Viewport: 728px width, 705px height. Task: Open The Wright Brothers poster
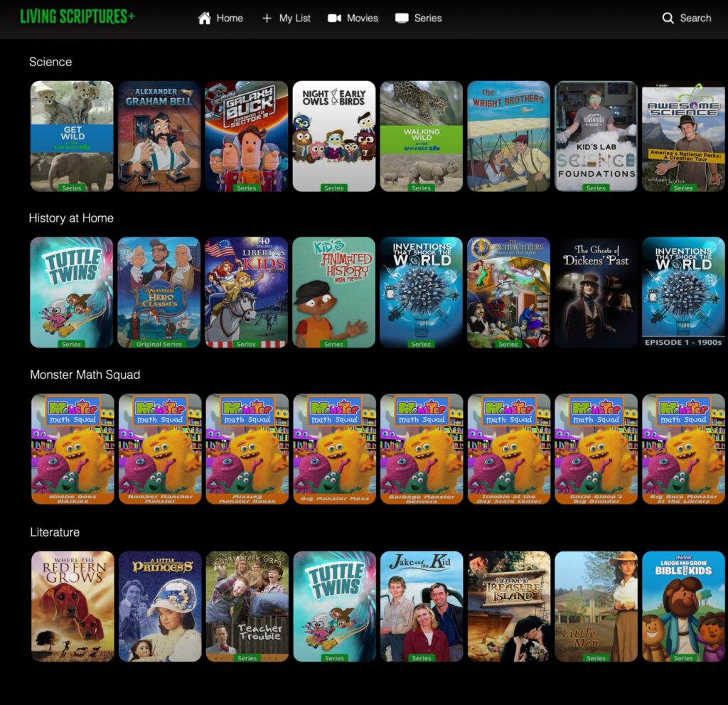pos(508,136)
